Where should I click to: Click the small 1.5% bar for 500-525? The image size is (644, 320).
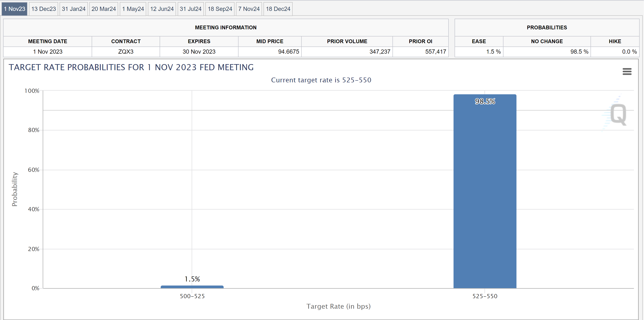tap(192, 287)
